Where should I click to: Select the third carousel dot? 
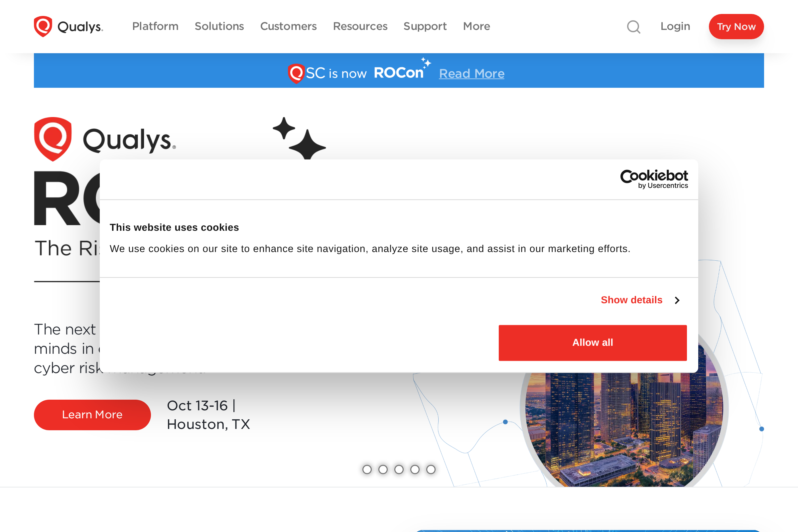pyautogui.click(x=399, y=470)
